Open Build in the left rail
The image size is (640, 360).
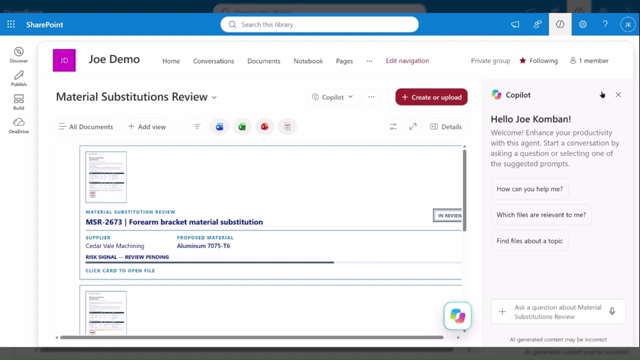(19, 102)
